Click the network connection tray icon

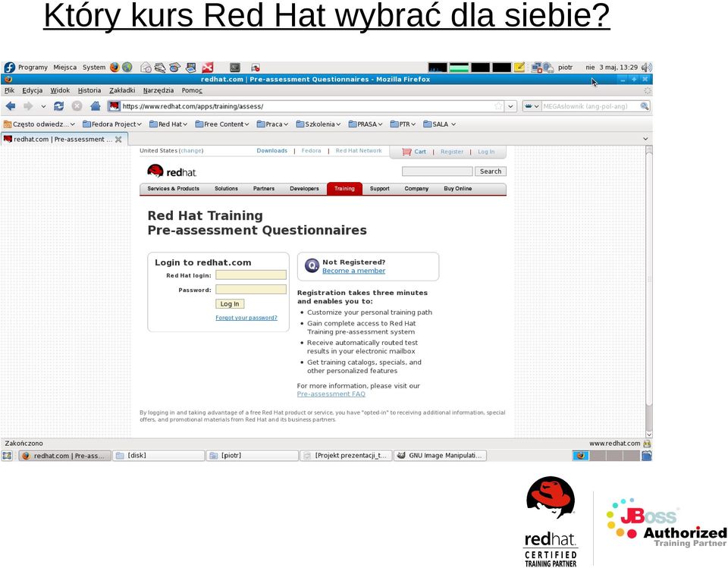coord(537,67)
